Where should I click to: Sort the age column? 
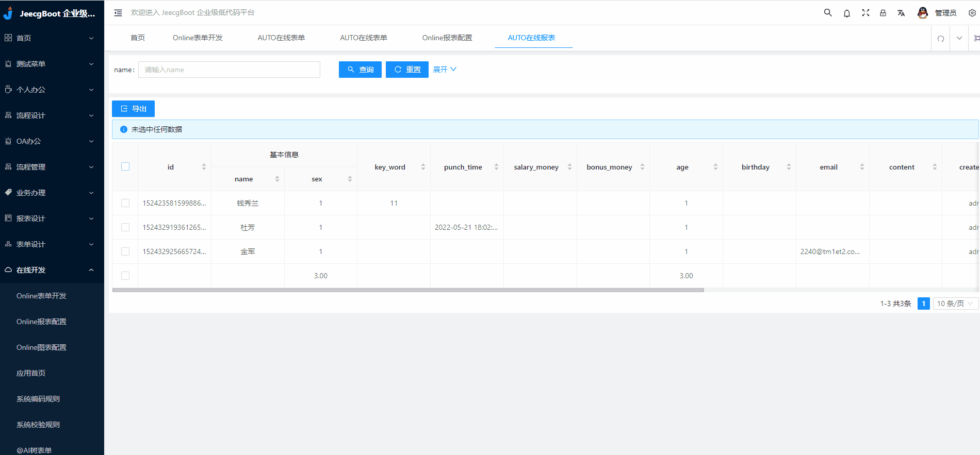pyautogui.click(x=715, y=167)
